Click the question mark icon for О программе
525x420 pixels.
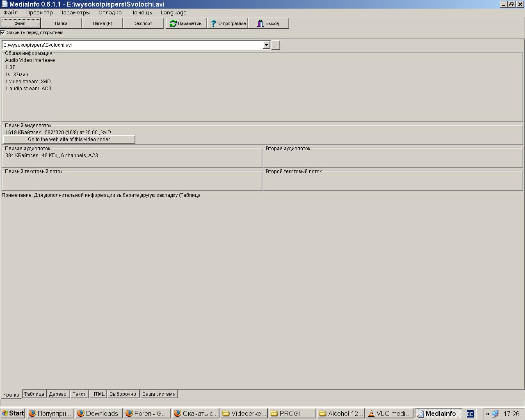point(213,23)
